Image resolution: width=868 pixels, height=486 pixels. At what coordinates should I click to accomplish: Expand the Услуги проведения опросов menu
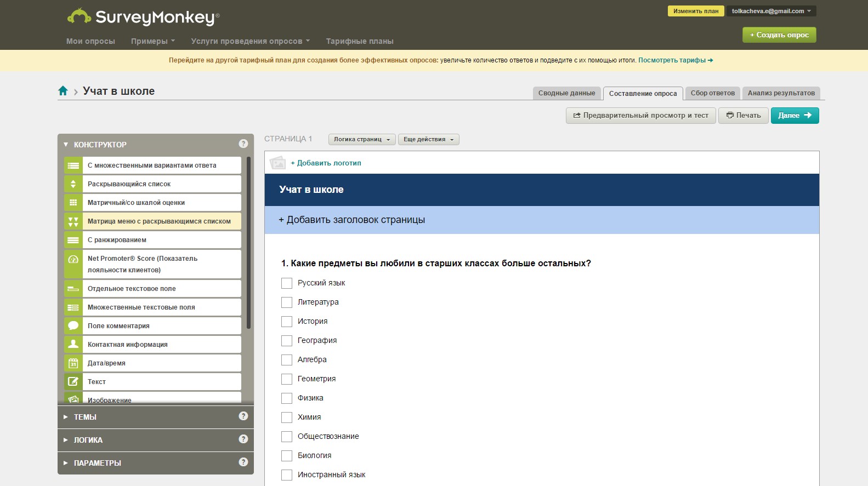pyautogui.click(x=251, y=41)
